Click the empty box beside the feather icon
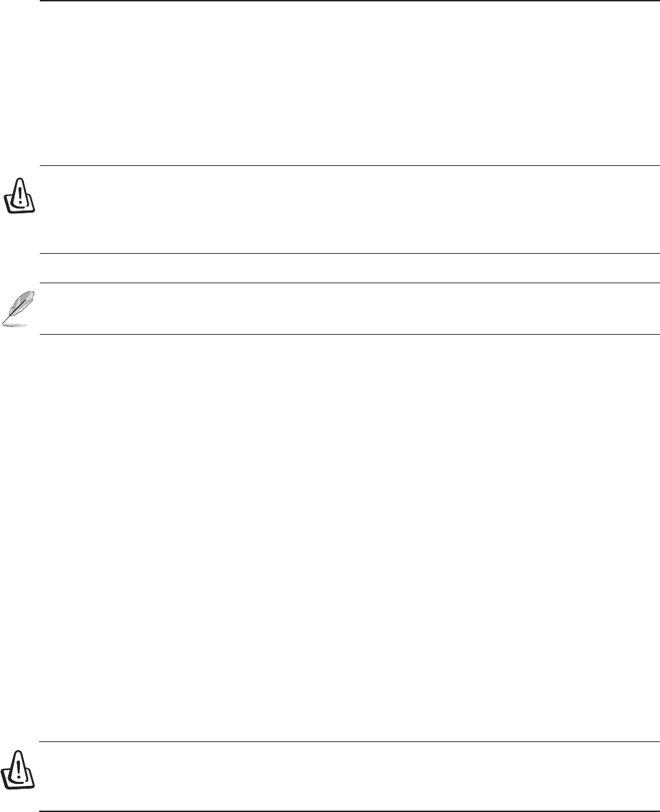Image resolution: width=660 pixels, height=812 pixels. [350, 309]
